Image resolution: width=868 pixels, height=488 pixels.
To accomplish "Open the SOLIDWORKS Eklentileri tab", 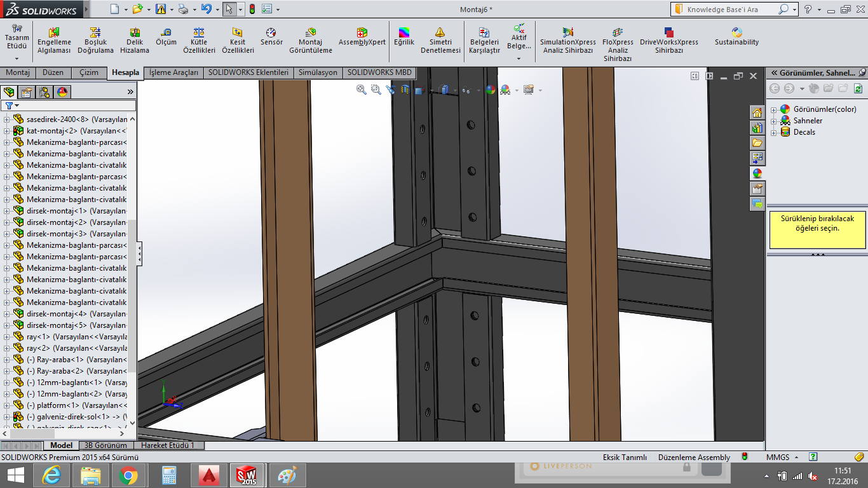I will point(248,72).
